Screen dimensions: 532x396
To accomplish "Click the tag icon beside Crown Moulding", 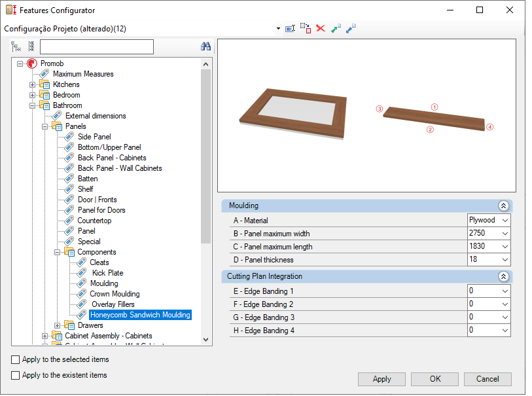I will 81,294.
